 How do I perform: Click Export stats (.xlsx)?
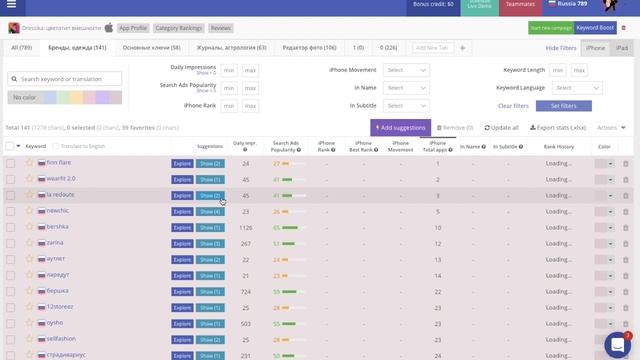pyautogui.click(x=558, y=128)
